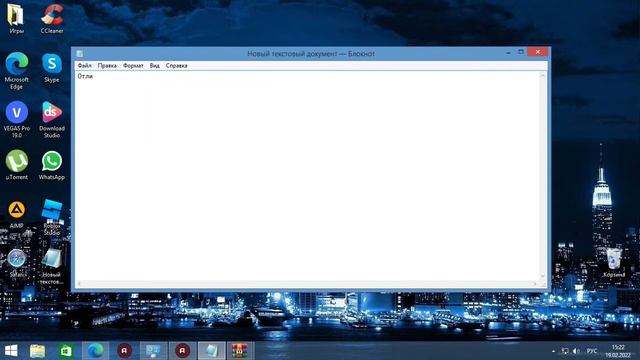The width and height of the screenshot is (640, 360).
Task: Click the blue desktop-display icon in the taskbar
Action: [x=153, y=351]
